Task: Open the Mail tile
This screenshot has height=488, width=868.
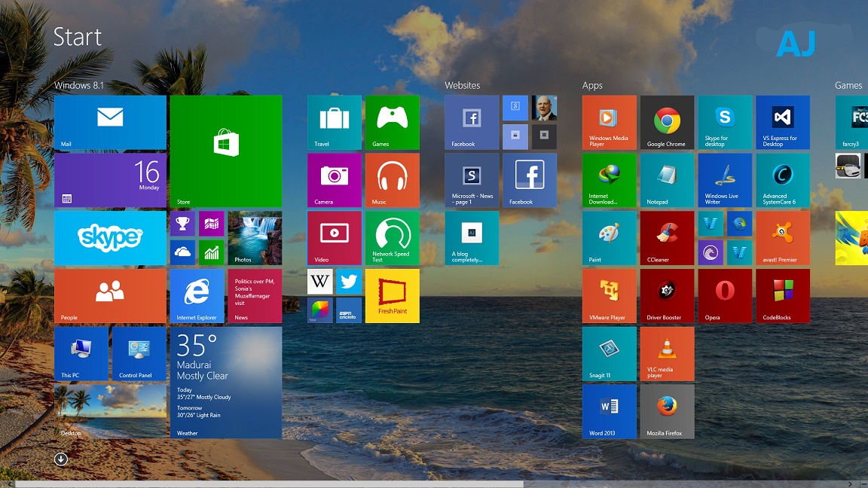Action: point(110,122)
